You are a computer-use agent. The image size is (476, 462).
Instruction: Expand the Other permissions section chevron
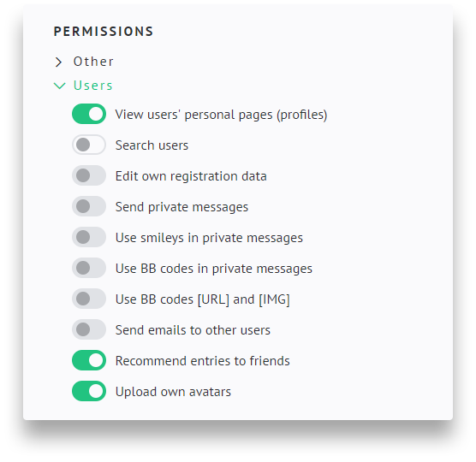(x=58, y=62)
